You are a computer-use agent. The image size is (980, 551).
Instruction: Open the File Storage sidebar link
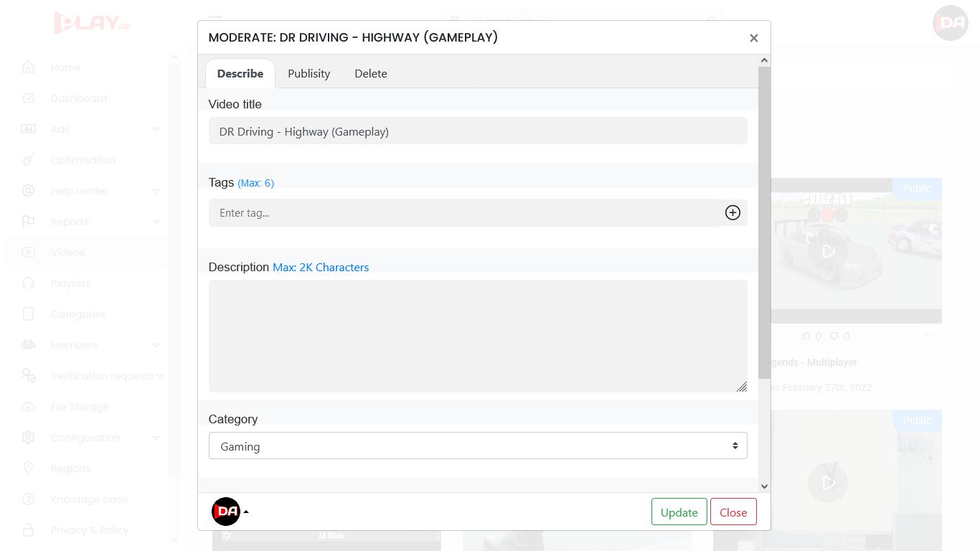coord(80,407)
